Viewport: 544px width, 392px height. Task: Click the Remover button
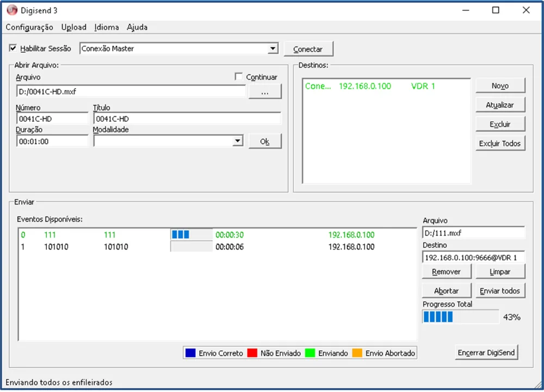tap(447, 272)
